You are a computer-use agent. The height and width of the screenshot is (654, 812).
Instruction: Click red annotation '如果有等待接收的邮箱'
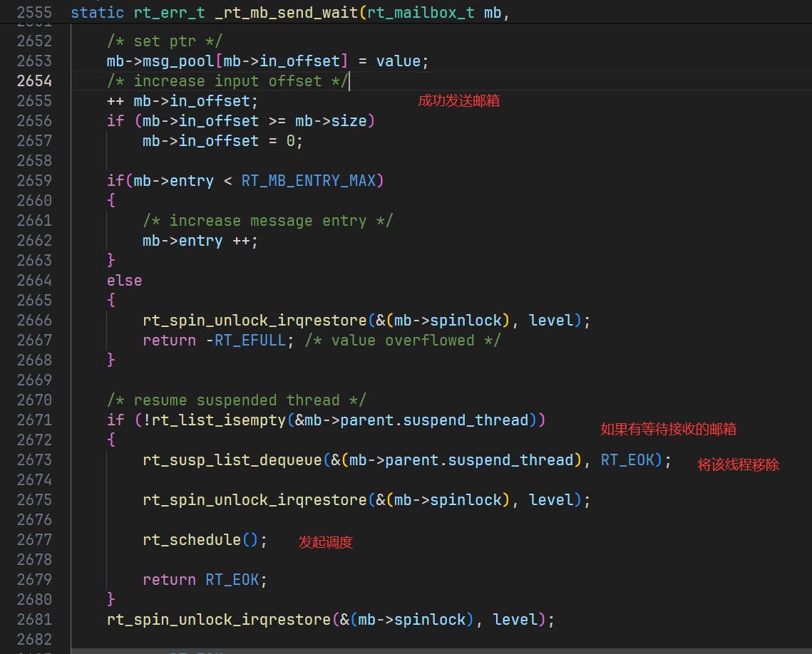[x=668, y=429]
